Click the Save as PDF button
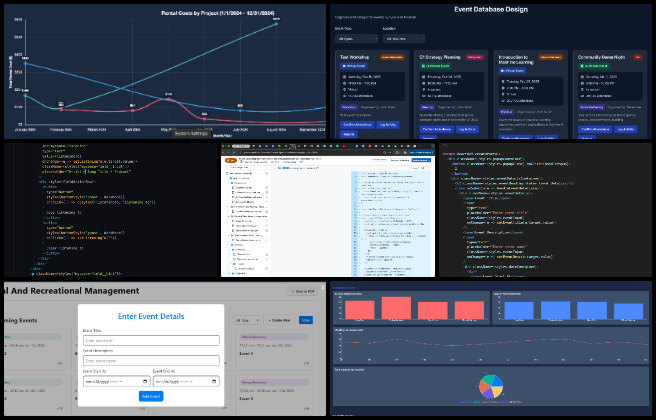The width and height of the screenshot is (656, 420). coord(302,291)
